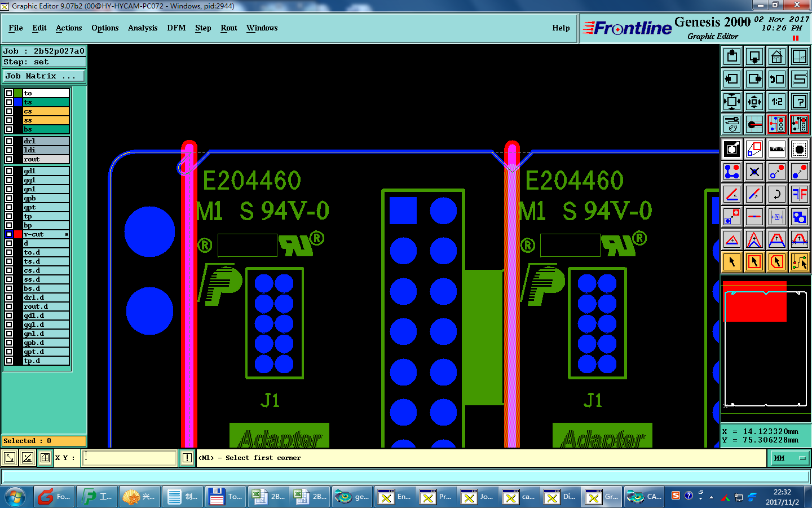Click the Help menu
This screenshot has width=812, height=508.
(561, 28)
